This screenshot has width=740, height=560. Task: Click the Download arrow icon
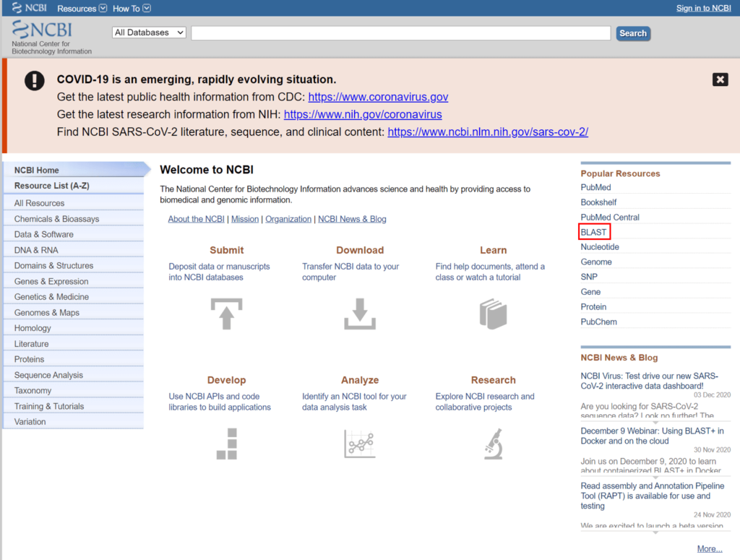coord(360,314)
